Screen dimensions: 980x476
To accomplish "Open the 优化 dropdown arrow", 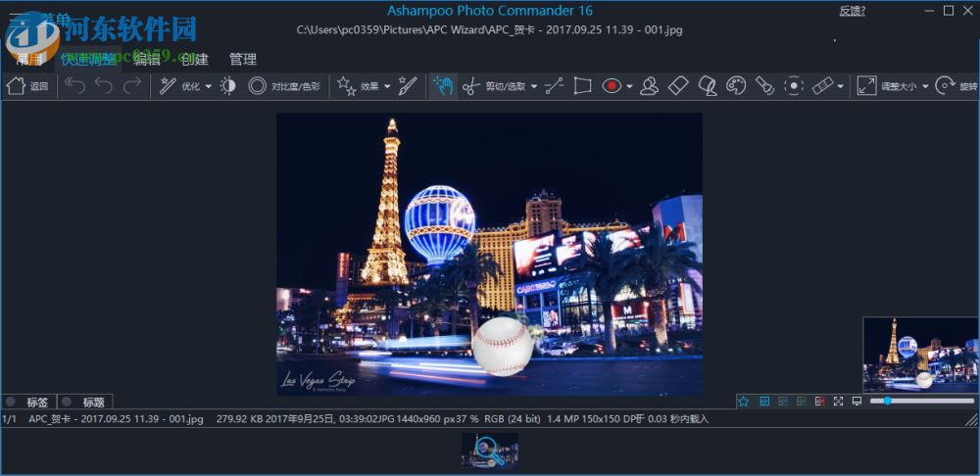I will pos(209,86).
